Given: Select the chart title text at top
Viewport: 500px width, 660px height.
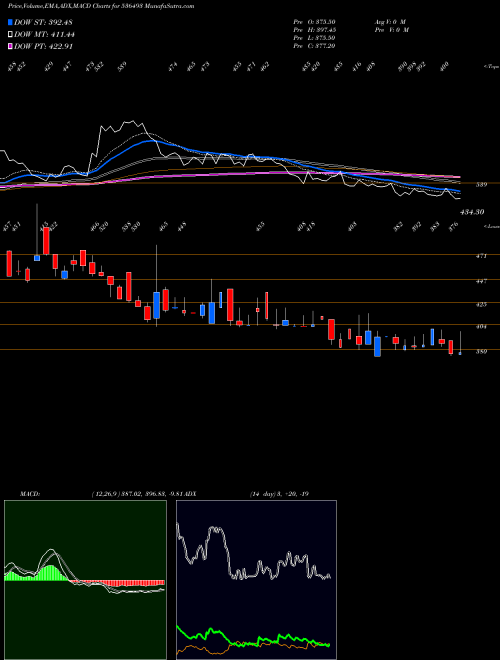Looking at the screenshot, I should coord(101,7).
